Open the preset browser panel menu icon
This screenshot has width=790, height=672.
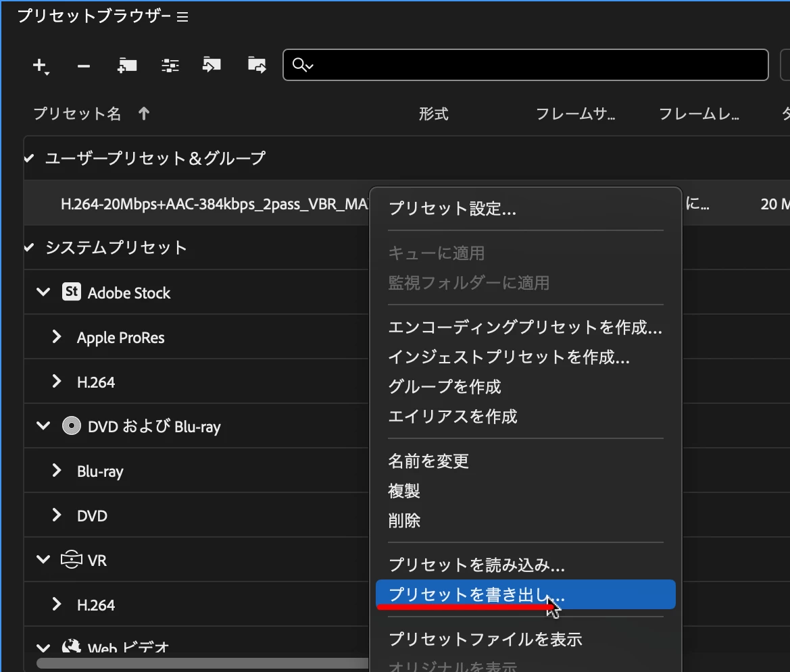pos(182,17)
